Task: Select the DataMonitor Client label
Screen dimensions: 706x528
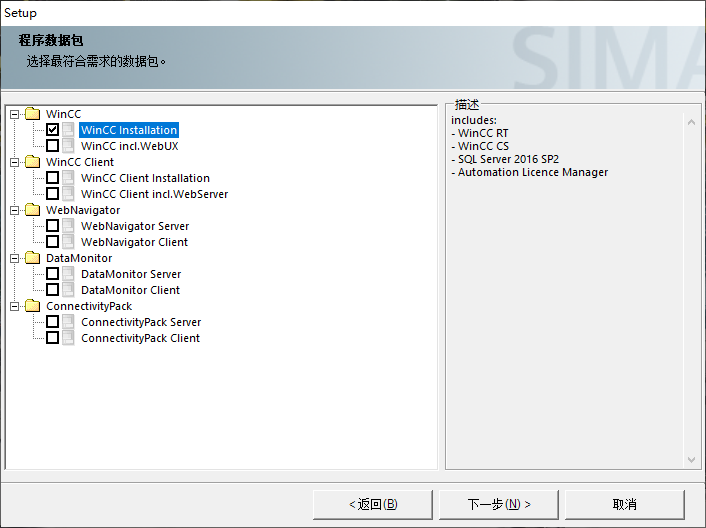Action: [131, 290]
